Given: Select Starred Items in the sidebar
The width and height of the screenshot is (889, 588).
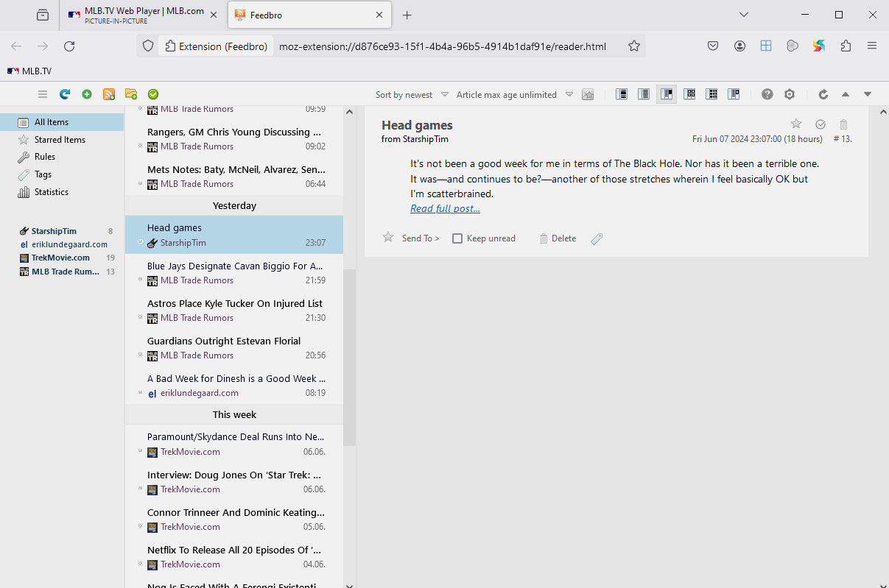Looking at the screenshot, I should 60,140.
